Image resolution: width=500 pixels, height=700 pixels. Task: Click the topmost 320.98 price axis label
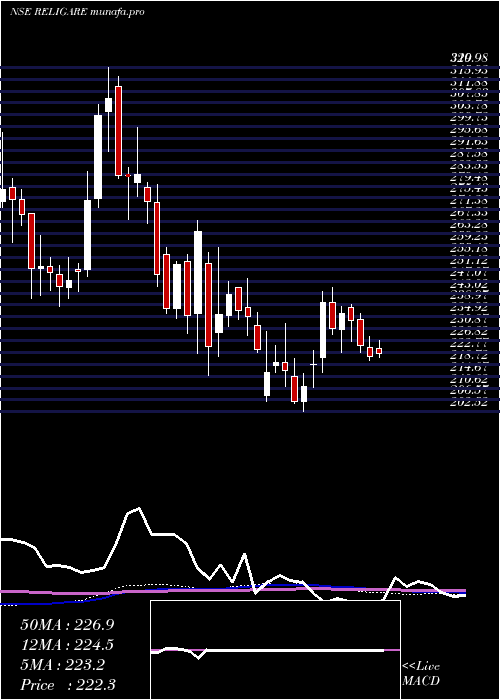(x=468, y=58)
